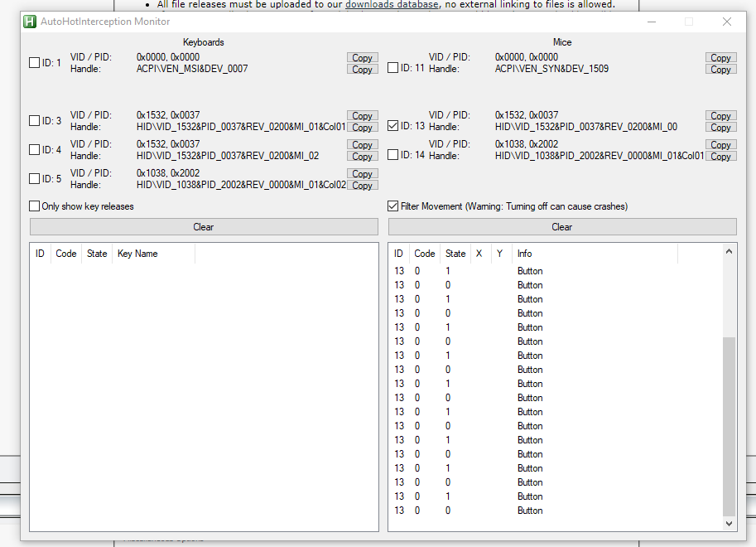
Task: Copy handle of mouse ID 13
Action: 720,127
